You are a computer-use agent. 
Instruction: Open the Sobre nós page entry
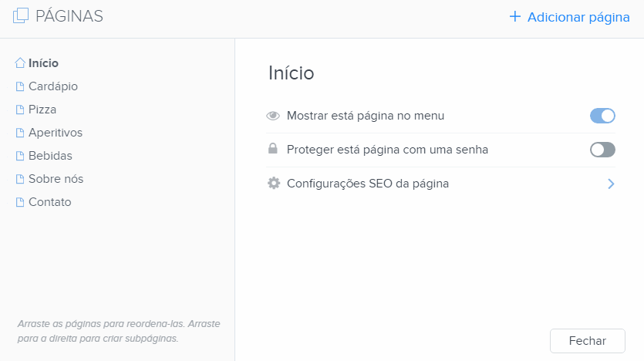(56, 179)
